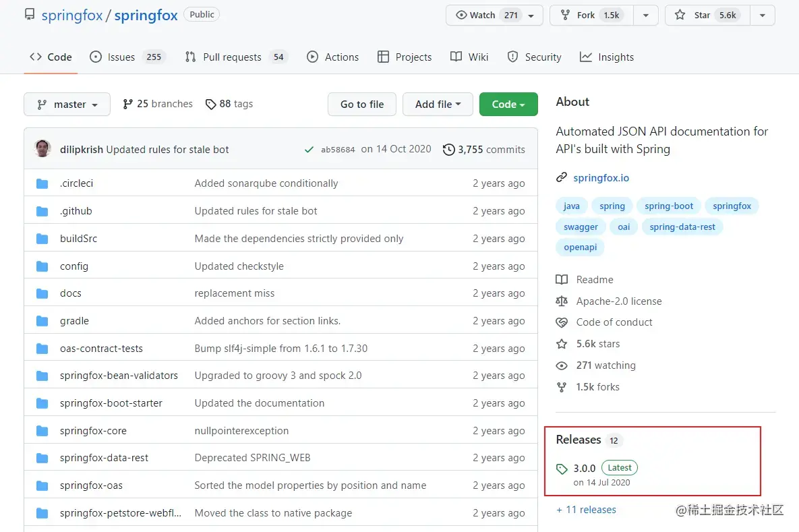View the 25 branches link
This screenshot has width=799, height=532.
tap(158, 104)
